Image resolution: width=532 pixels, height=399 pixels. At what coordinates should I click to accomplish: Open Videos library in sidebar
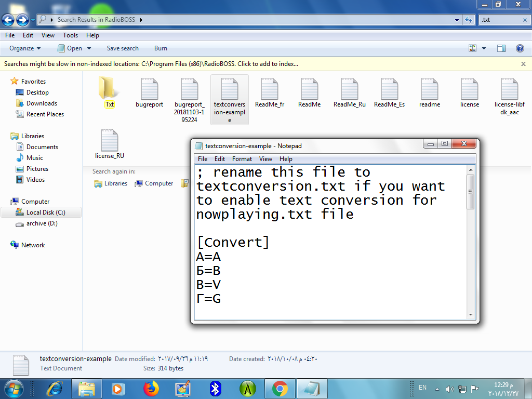[31, 179]
